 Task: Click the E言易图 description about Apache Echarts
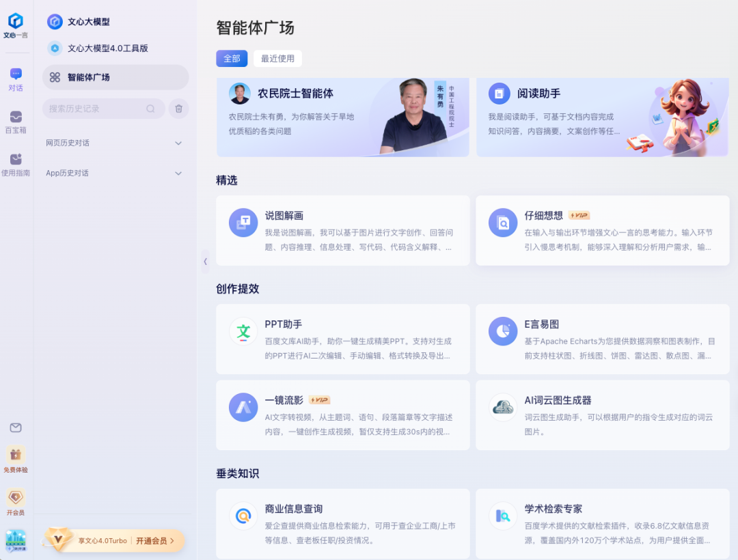(x=619, y=348)
